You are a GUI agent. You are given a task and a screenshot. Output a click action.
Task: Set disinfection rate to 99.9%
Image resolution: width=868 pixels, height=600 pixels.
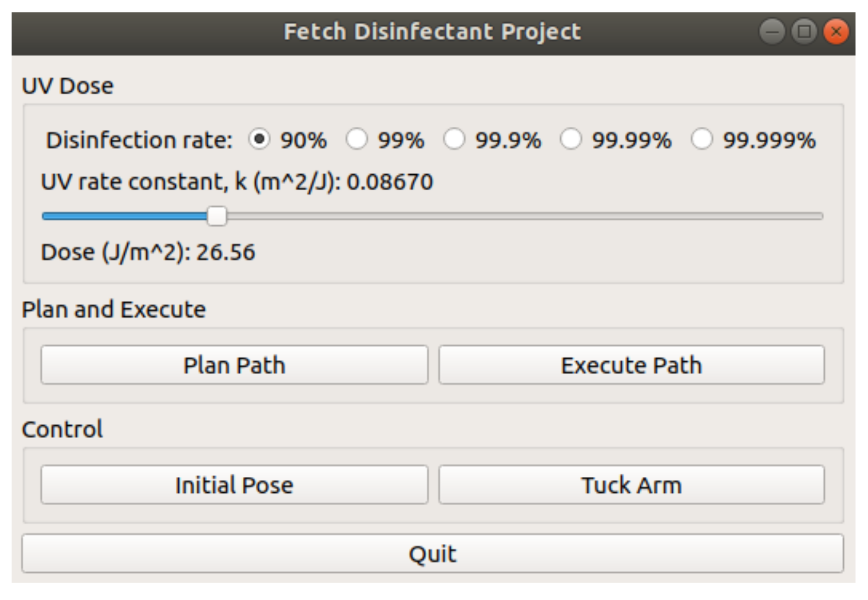coord(454,139)
